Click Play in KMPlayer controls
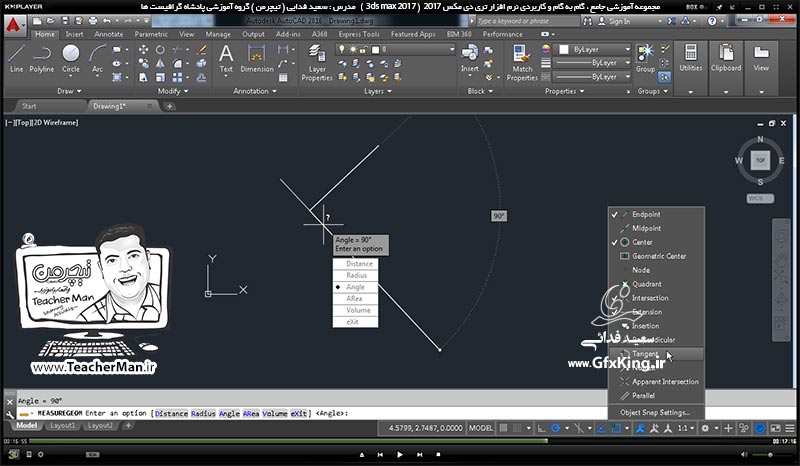Screen dimensions: 800x466 click(x=399, y=454)
